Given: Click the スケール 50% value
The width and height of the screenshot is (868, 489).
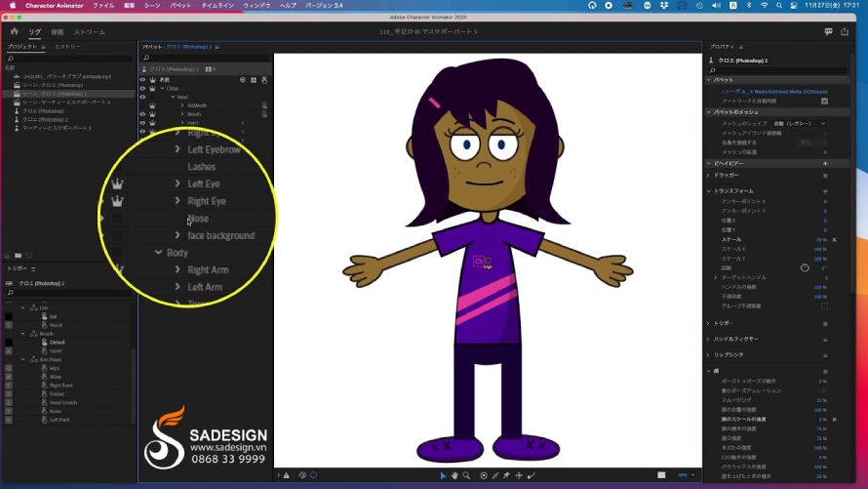Looking at the screenshot, I should tap(821, 240).
